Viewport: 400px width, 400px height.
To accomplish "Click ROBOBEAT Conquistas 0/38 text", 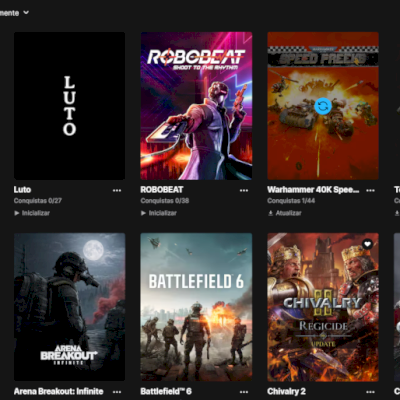I will [x=165, y=201].
